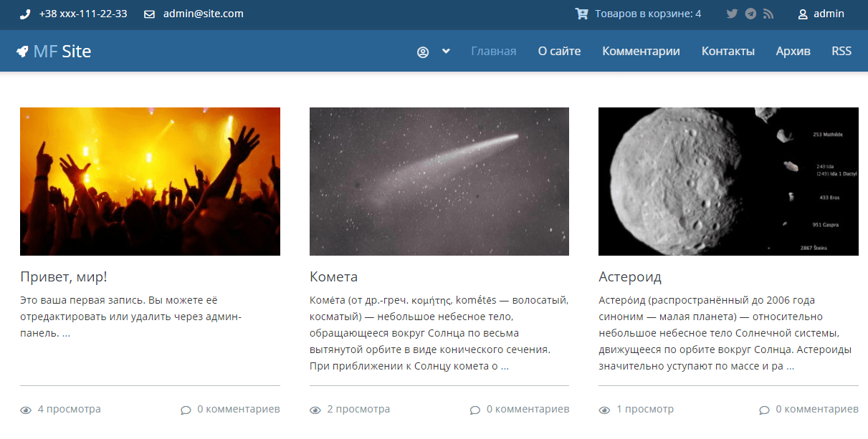Click the asteroid post thumbnail image
868x439 pixels.
[728, 181]
